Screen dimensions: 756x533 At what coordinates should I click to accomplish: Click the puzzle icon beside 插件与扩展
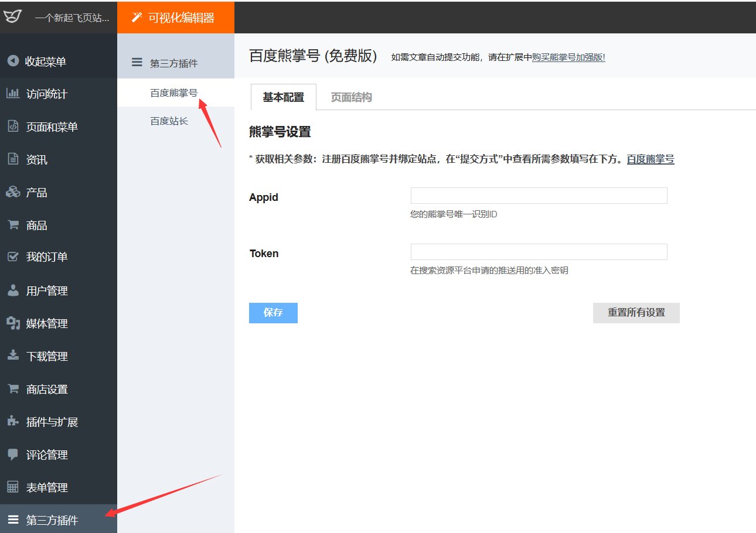tap(12, 421)
